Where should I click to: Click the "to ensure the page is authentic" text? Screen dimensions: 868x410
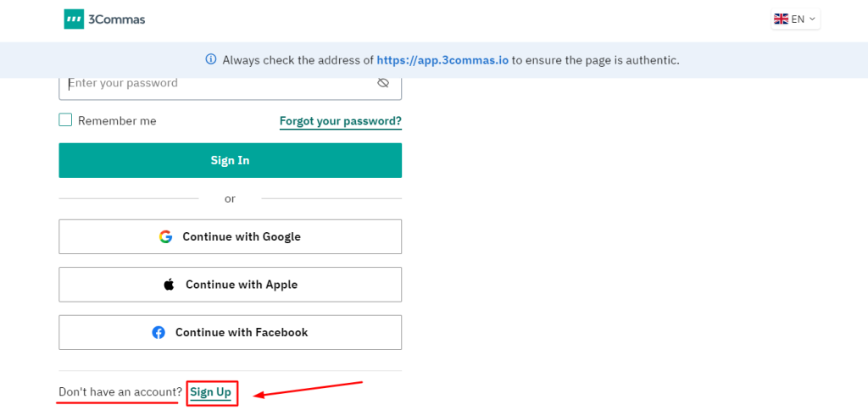pos(595,60)
